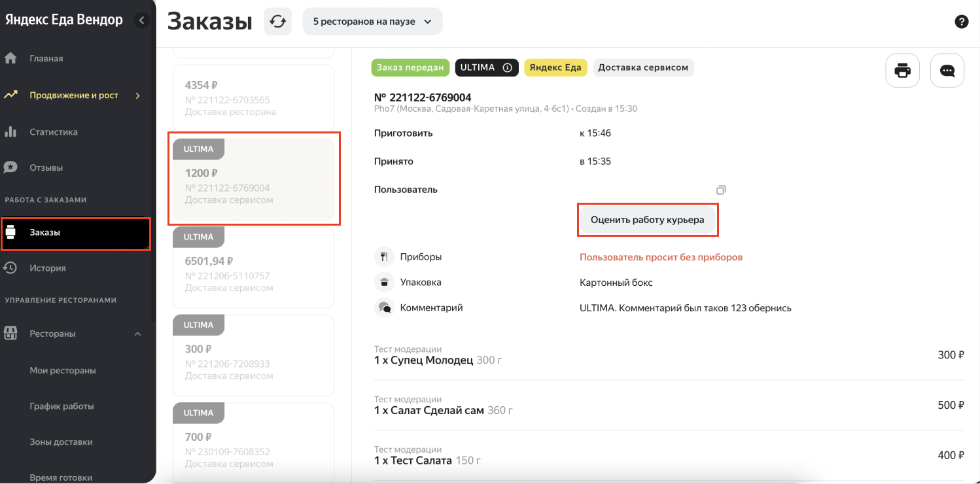
Task: Click the ULTIMA info icon
Action: point(507,67)
